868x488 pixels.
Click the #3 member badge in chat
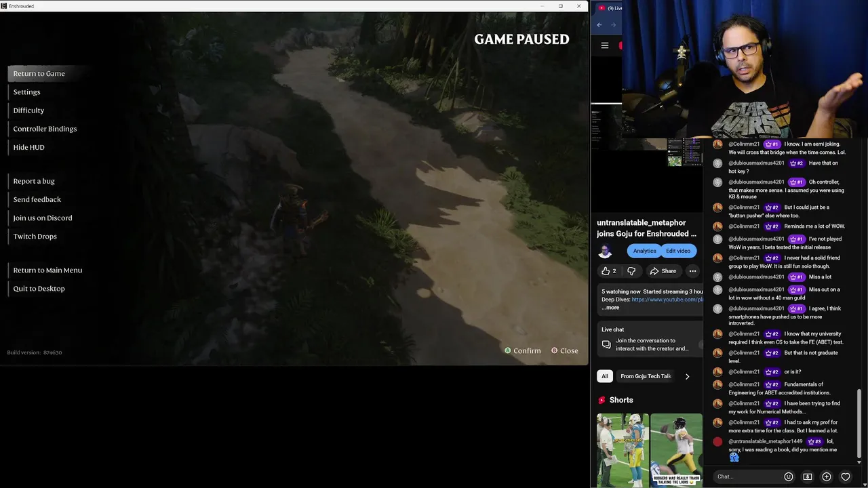point(814,441)
